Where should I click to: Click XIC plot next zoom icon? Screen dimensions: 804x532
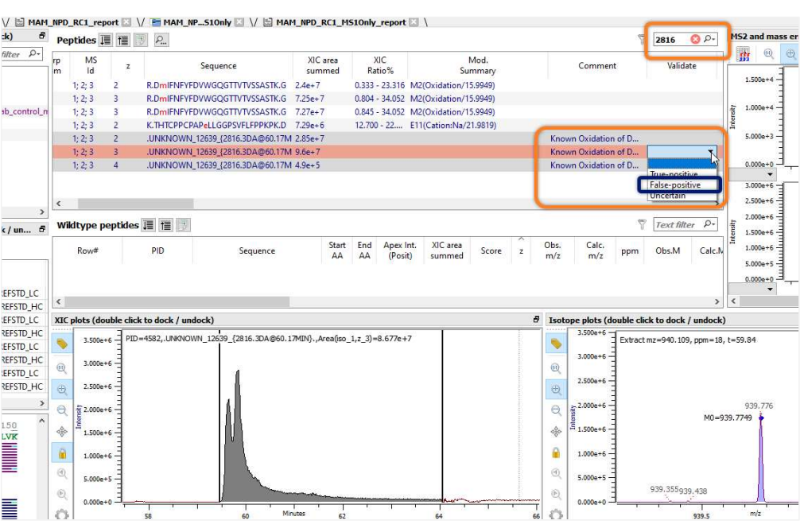tap(62, 494)
